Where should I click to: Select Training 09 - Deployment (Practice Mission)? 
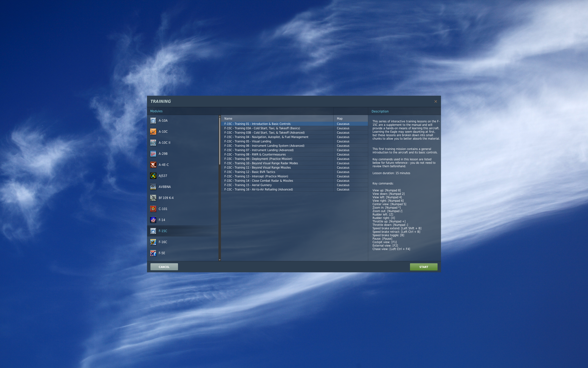(x=294, y=159)
